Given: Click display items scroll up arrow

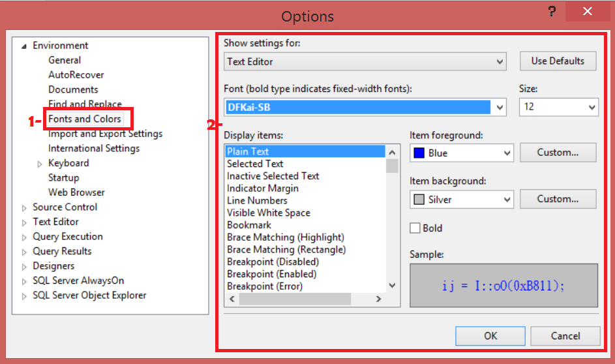Looking at the screenshot, I should click(392, 152).
